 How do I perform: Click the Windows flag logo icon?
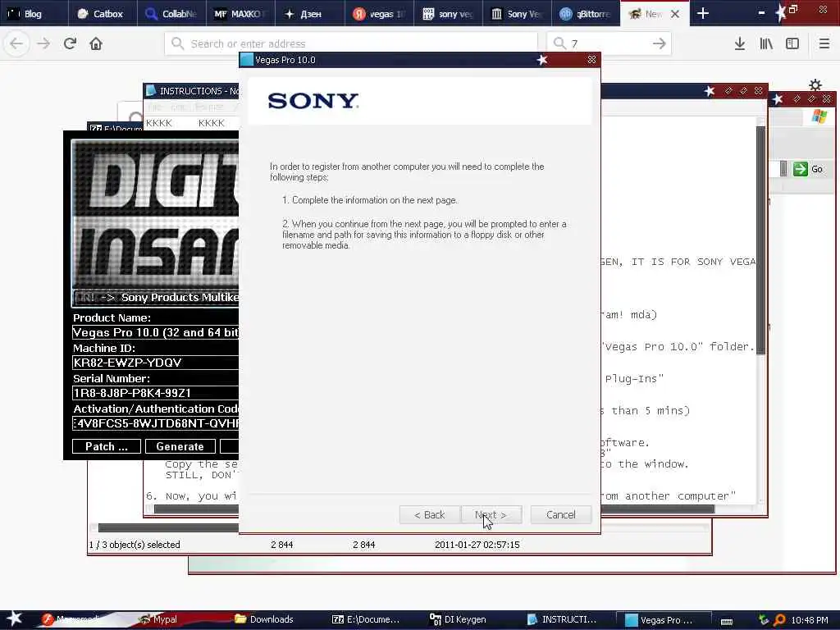pyautogui.click(x=819, y=116)
